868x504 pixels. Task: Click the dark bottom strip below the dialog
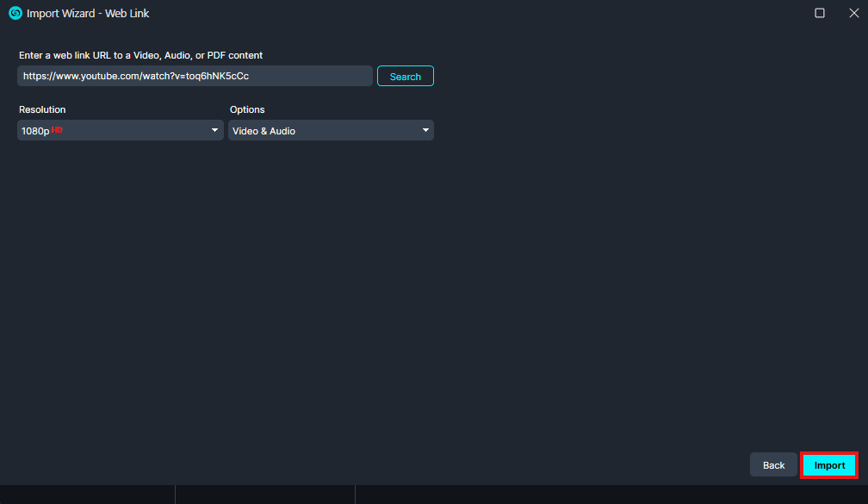click(x=517, y=495)
